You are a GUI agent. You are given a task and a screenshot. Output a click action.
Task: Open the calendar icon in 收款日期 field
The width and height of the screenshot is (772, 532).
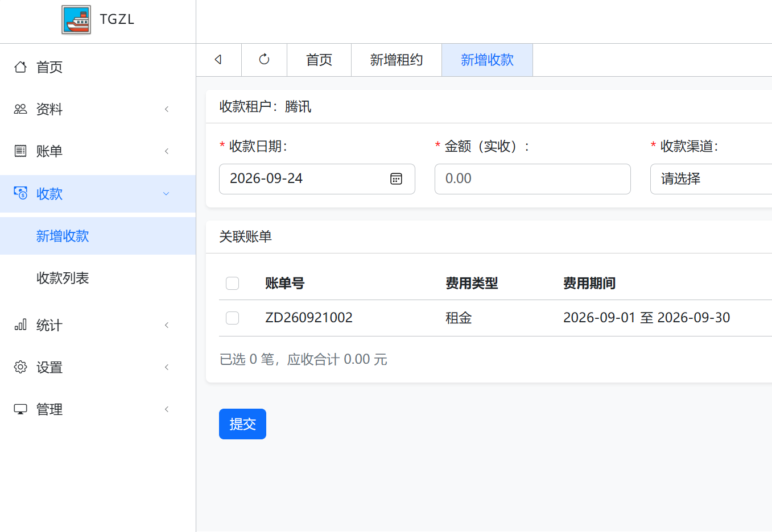click(397, 179)
